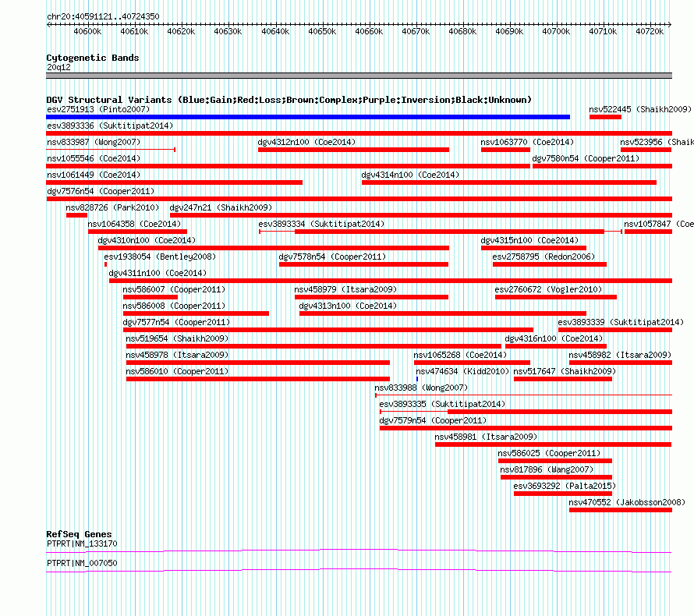Click nsv458981 (Itsara2009) label

tap(486, 437)
